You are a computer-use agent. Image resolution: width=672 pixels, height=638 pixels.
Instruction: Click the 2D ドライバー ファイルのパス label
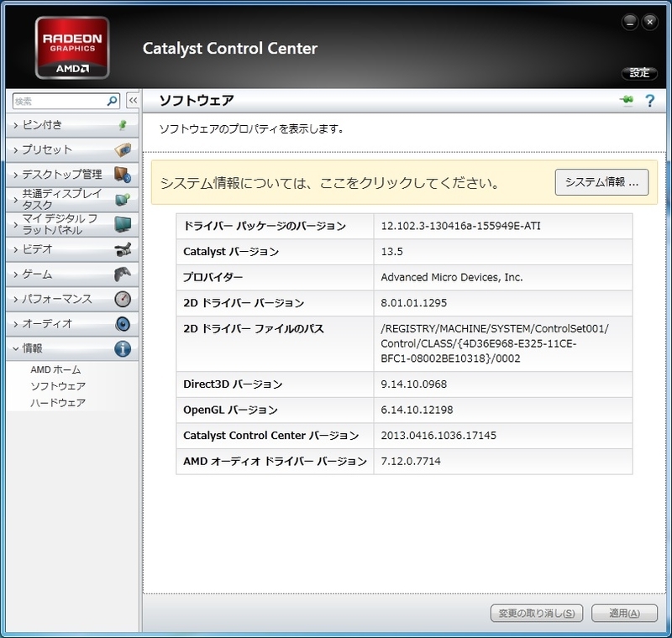[254, 329]
